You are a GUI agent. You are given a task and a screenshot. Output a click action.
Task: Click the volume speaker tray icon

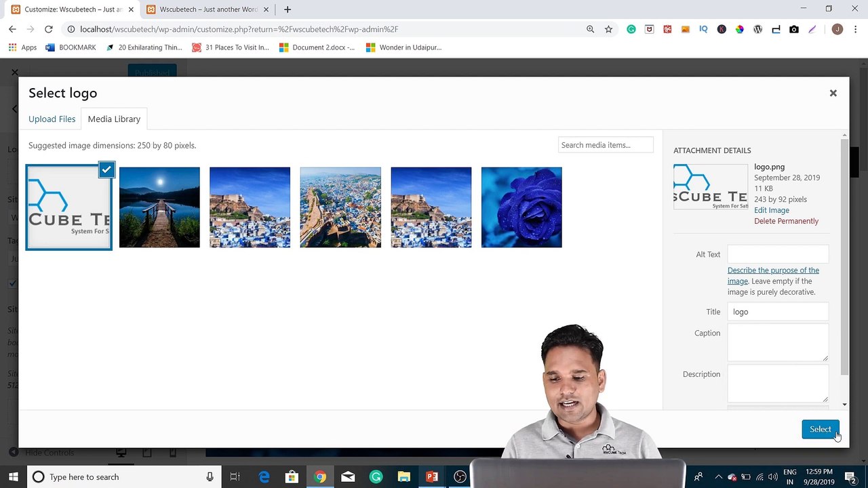773,477
